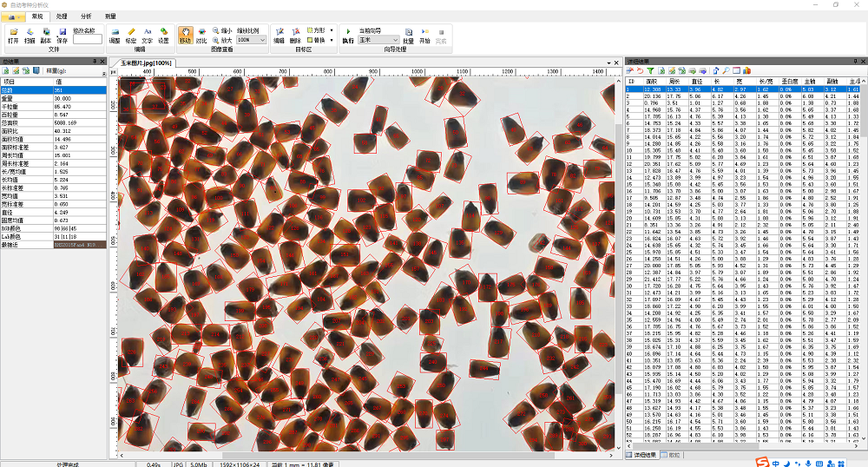868x467 pixels.
Task: Open the 缩放比例 100% zoom dropdown
Action: click(251, 40)
